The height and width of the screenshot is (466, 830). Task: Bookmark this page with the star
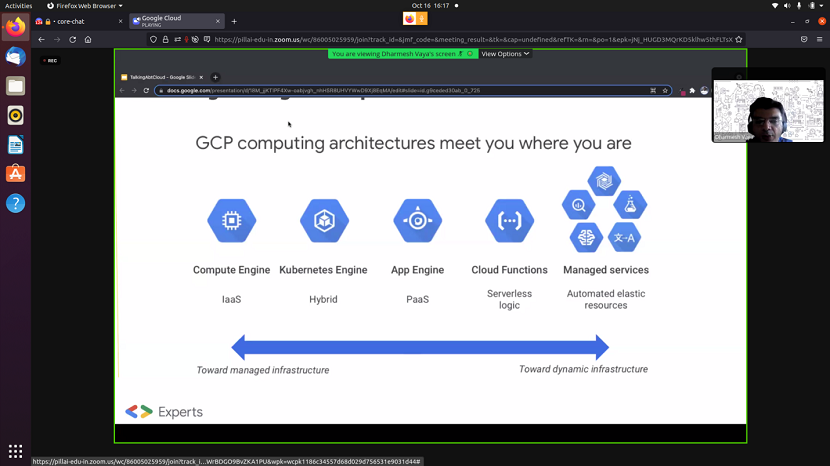(739, 39)
